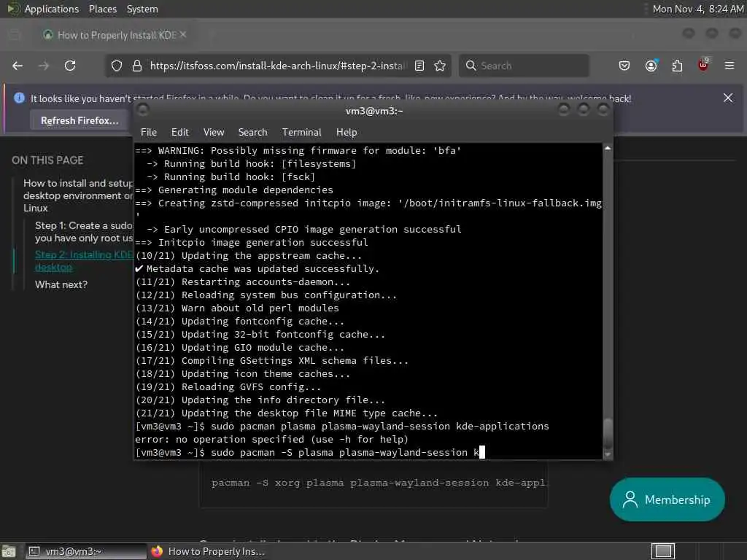The width and height of the screenshot is (747, 560).
Task: Open the terminal File menu
Action: (149, 133)
